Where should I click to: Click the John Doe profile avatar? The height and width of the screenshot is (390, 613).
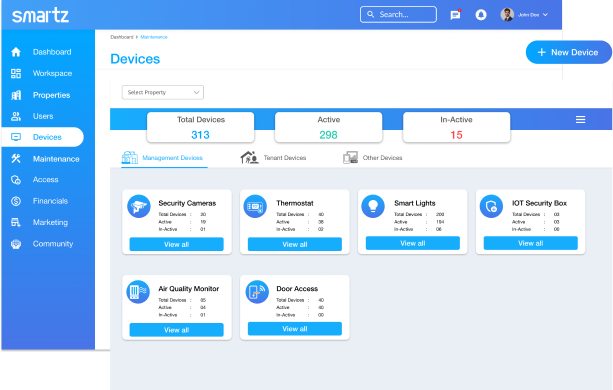coord(507,15)
